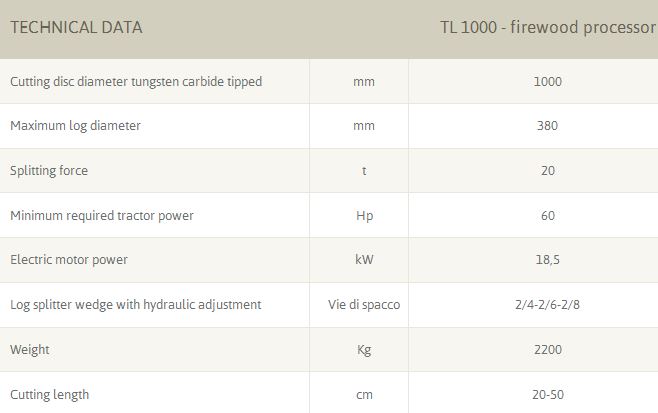The width and height of the screenshot is (658, 413).
Task: Select the Cutting disc diameter row label
Action: coord(136,82)
